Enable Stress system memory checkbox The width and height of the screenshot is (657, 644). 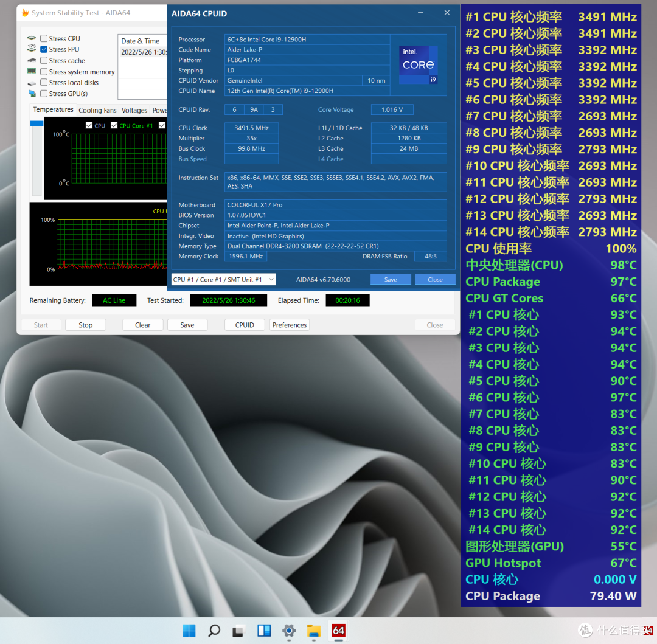tap(44, 72)
